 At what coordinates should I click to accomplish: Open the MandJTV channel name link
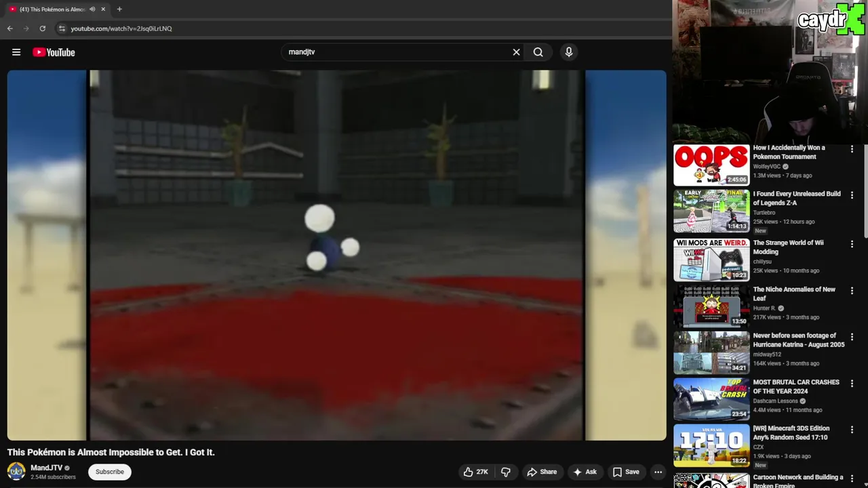[46, 468]
